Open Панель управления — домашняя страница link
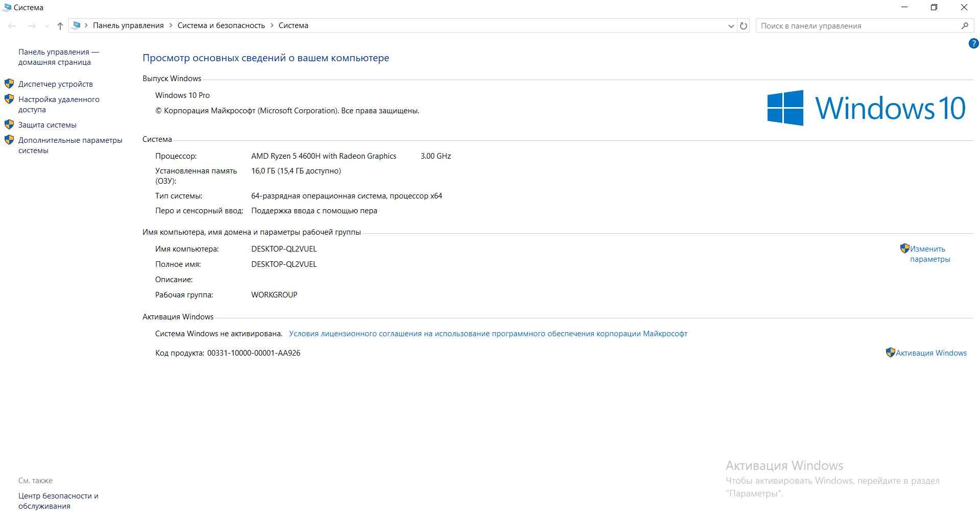The image size is (980, 523). click(x=59, y=57)
